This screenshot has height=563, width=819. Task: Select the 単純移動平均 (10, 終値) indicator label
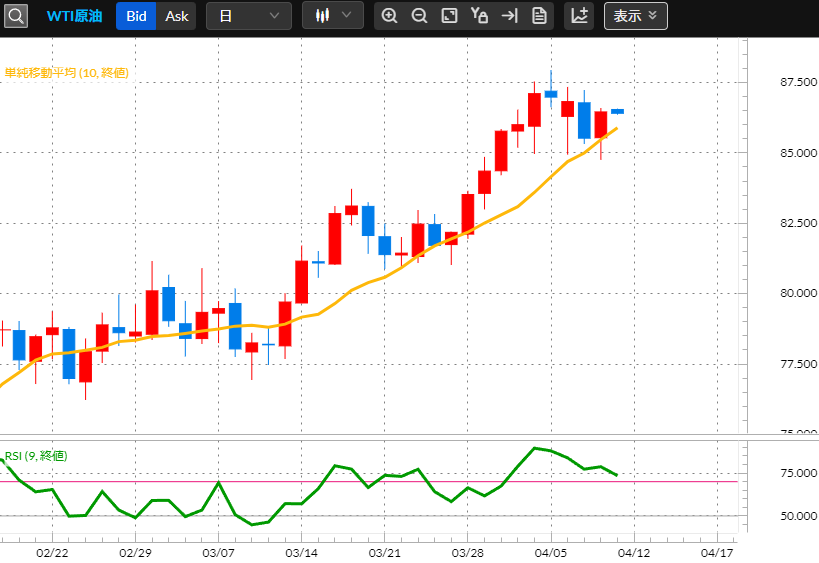[x=66, y=73]
